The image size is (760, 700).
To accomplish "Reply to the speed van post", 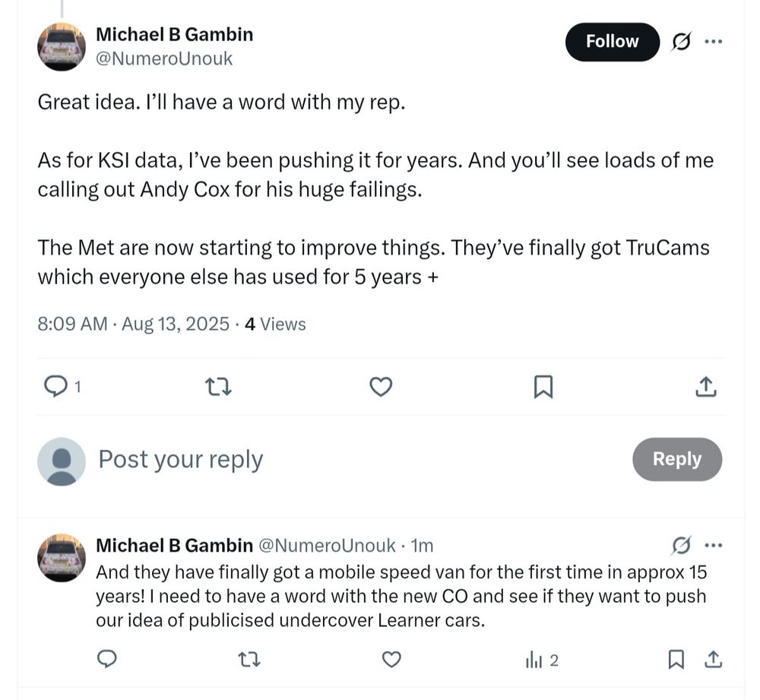I will [107, 660].
